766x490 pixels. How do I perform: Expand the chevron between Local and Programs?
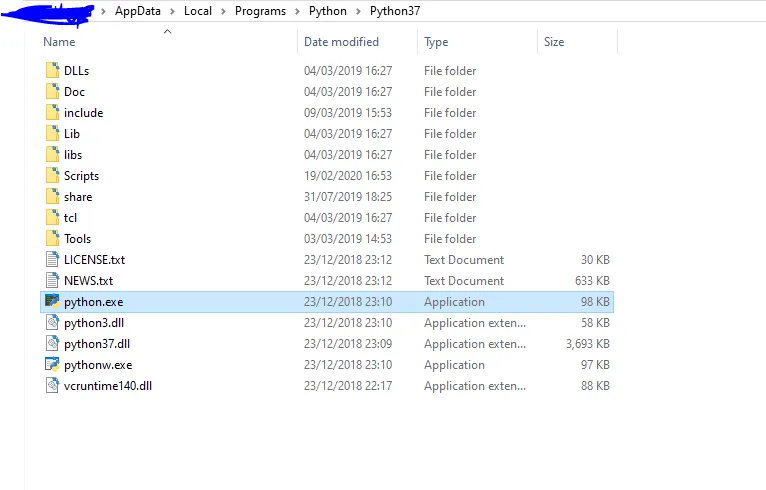click(x=223, y=11)
